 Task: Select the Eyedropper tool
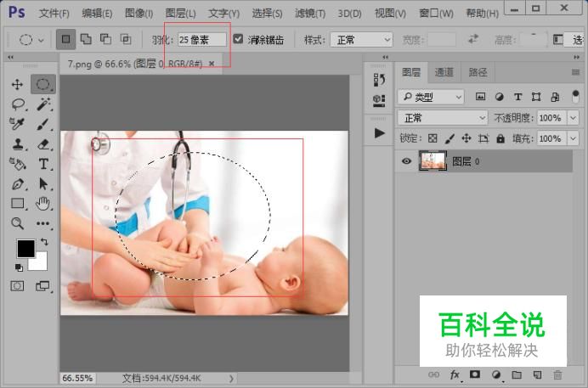point(17,124)
